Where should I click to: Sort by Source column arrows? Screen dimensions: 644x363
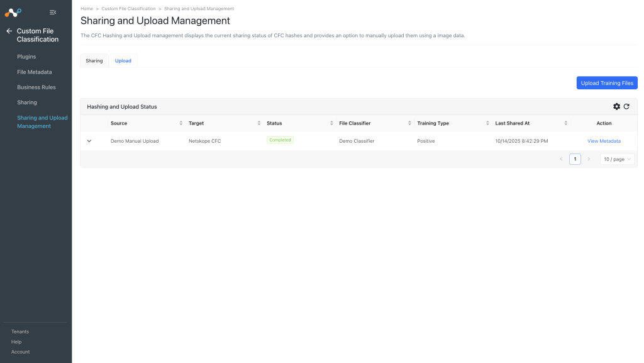click(180, 123)
